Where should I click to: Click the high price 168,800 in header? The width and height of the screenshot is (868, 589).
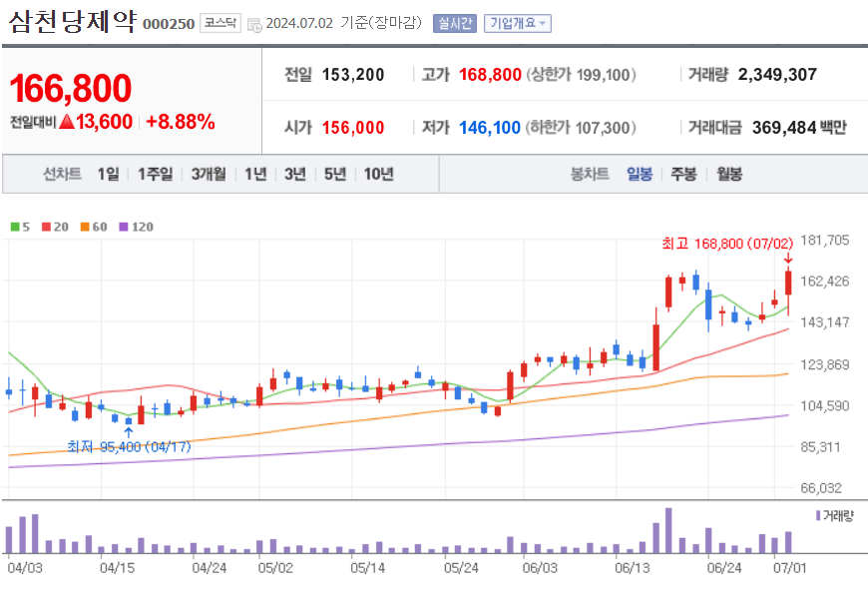(x=490, y=74)
